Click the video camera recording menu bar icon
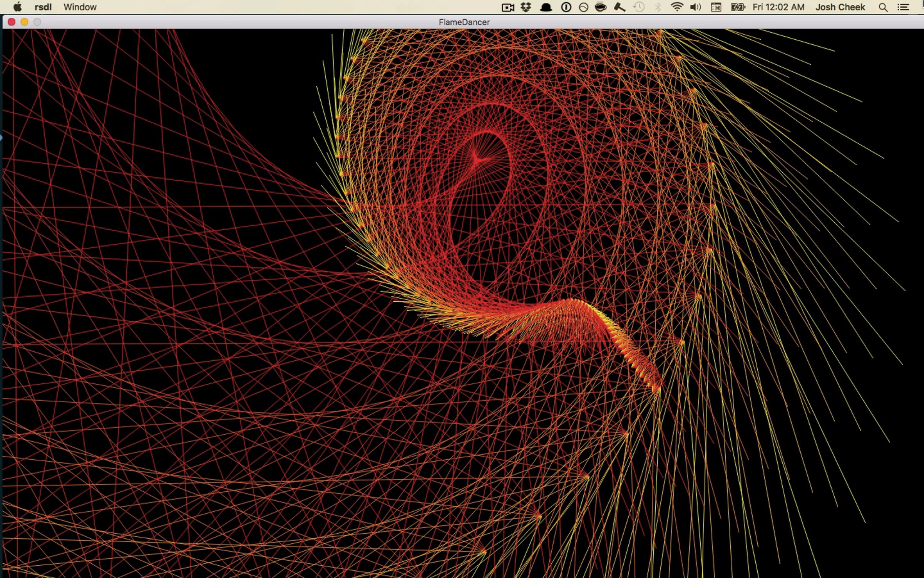 click(508, 7)
